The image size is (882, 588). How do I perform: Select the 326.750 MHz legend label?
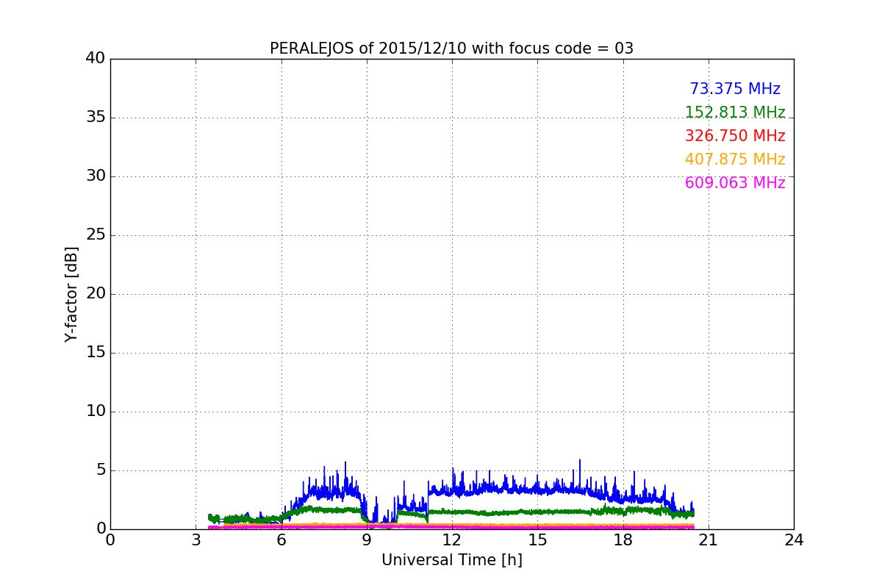[x=735, y=136]
